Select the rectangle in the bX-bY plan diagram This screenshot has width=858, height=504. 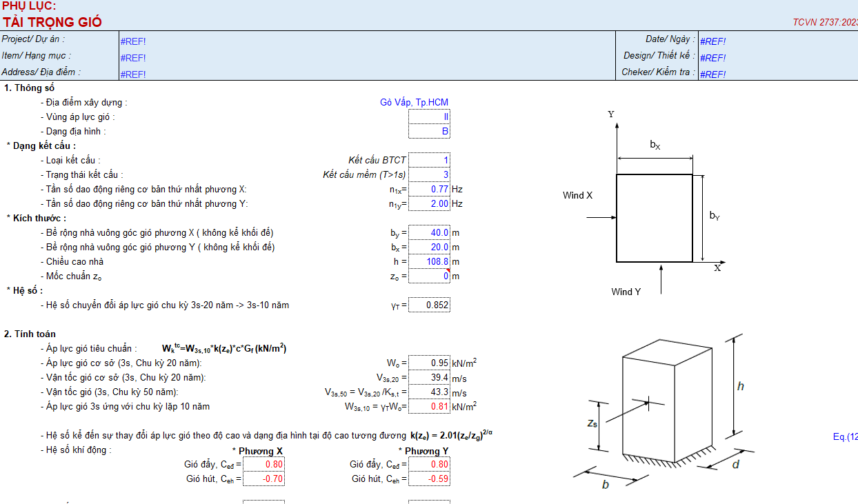655,219
